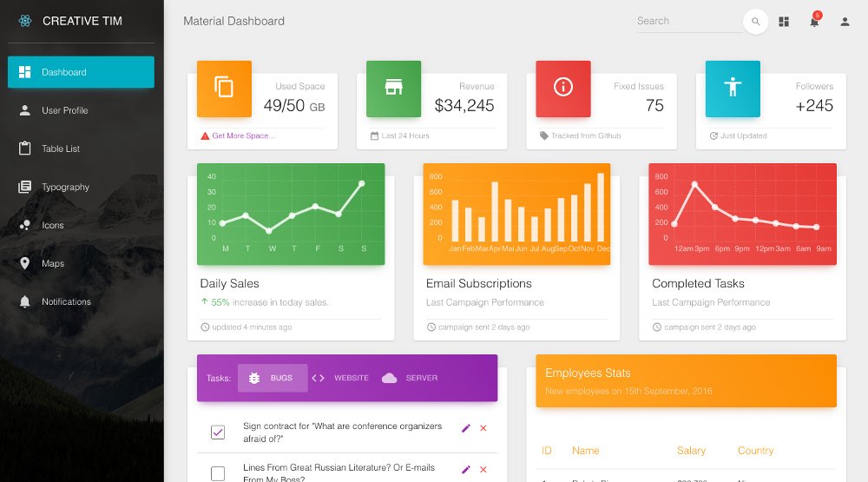Switch to the Website tasks tab
This screenshot has height=482, width=868.
coord(340,378)
